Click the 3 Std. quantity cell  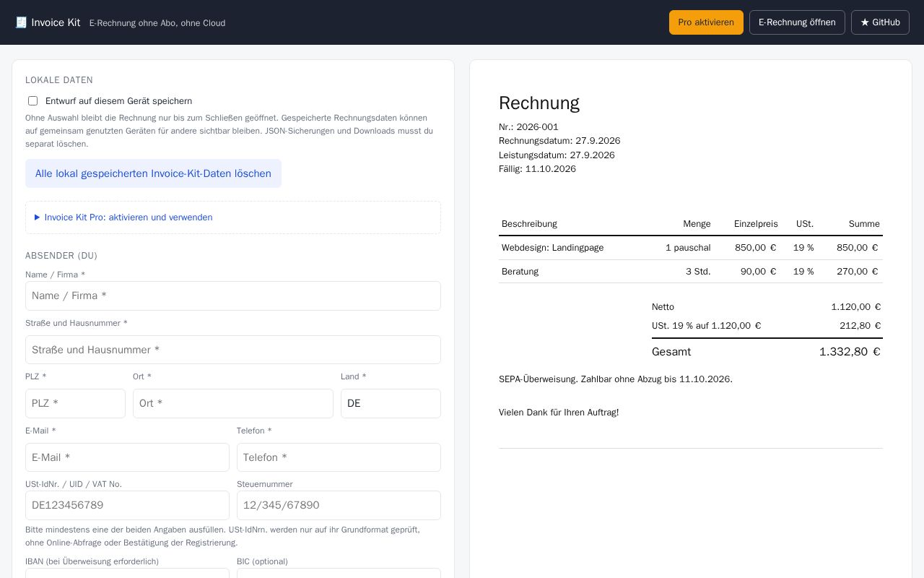click(x=698, y=272)
